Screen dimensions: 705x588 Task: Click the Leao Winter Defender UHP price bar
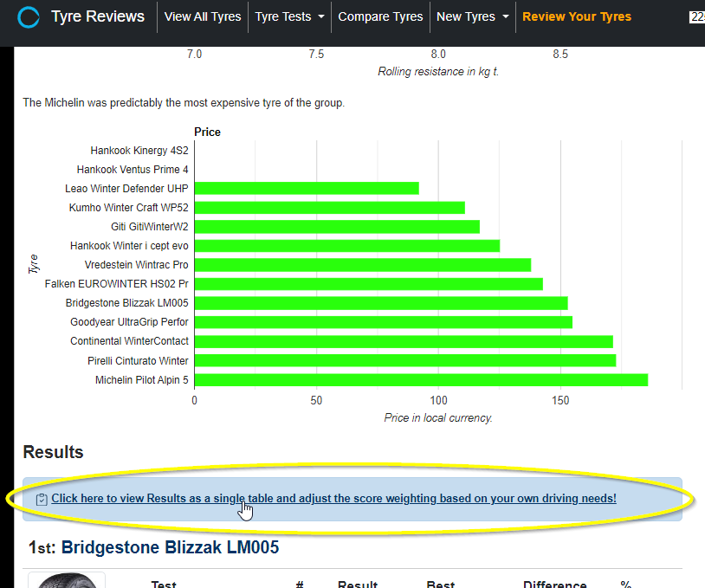click(x=307, y=189)
